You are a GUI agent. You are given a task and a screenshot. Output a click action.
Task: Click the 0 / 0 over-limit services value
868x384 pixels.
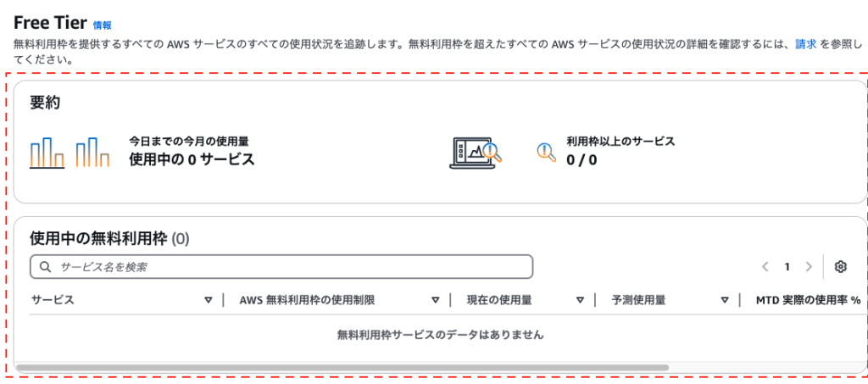[581, 160]
